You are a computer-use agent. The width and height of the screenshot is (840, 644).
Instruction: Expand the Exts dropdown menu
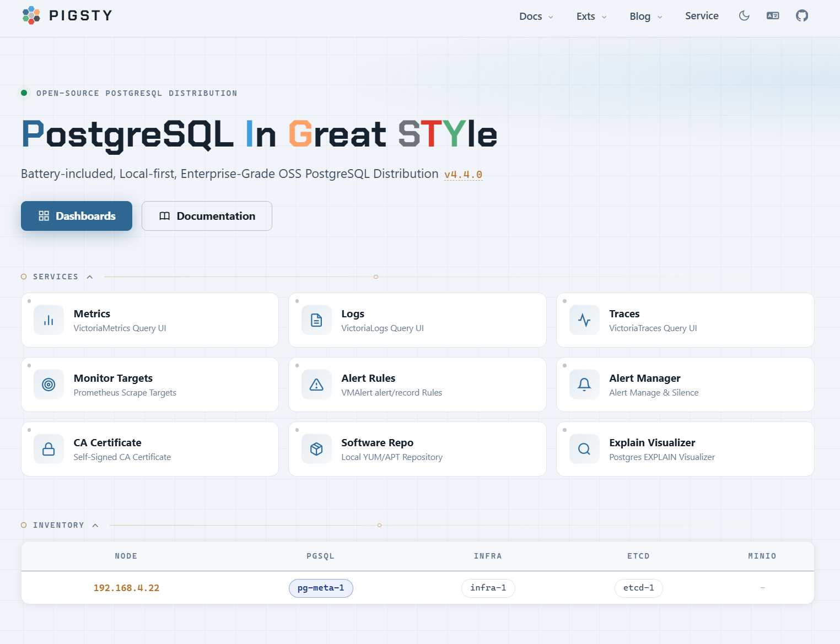click(591, 17)
